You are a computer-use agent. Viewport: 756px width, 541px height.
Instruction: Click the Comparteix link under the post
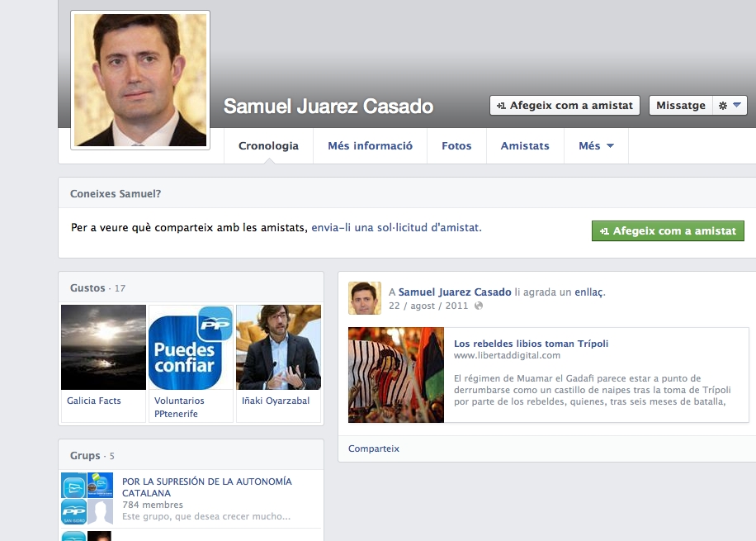click(373, 448)
